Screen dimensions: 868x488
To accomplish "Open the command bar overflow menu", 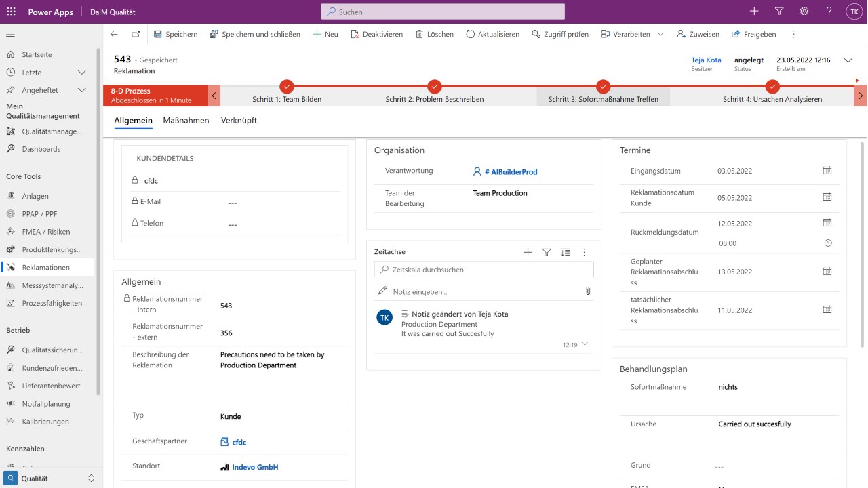I will coord(793,34).
